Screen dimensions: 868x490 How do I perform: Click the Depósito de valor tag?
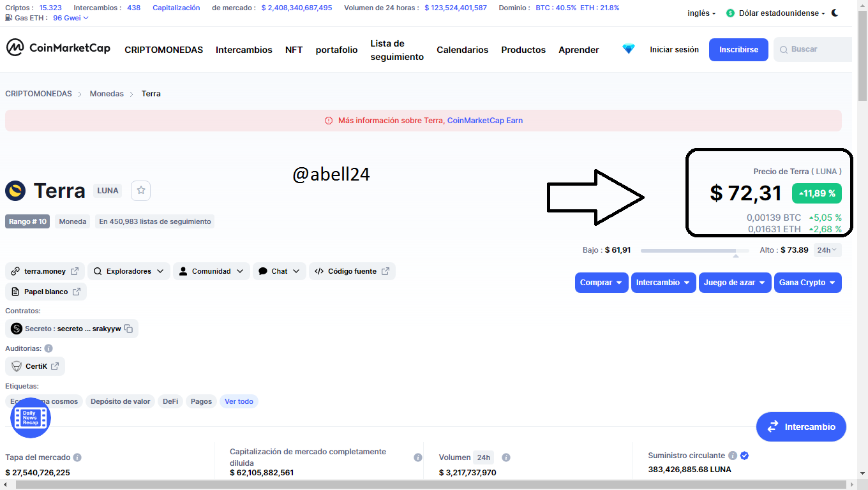(121, 401)
